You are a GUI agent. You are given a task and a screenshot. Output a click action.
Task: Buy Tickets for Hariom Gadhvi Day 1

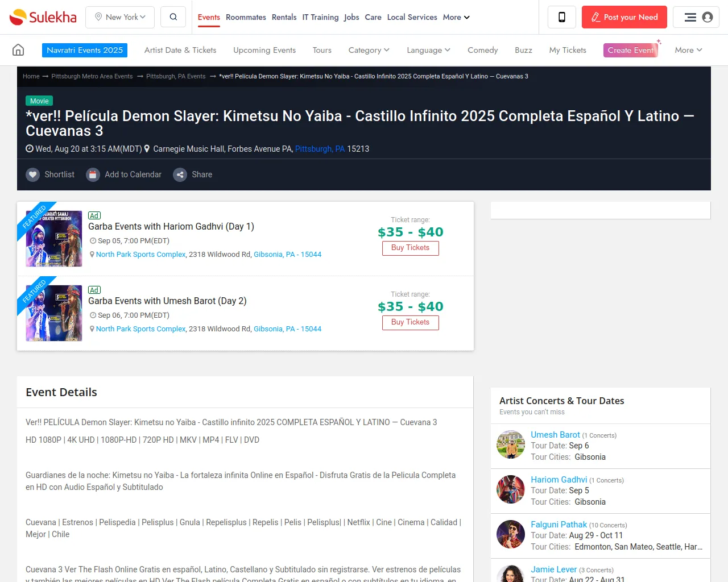pos(411,248)
